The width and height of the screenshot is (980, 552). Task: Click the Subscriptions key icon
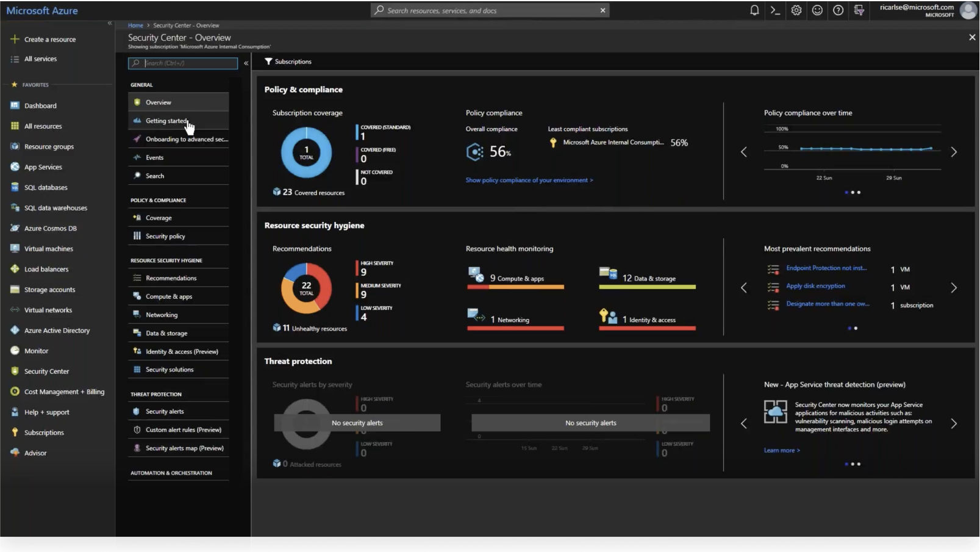pos(15,432)
